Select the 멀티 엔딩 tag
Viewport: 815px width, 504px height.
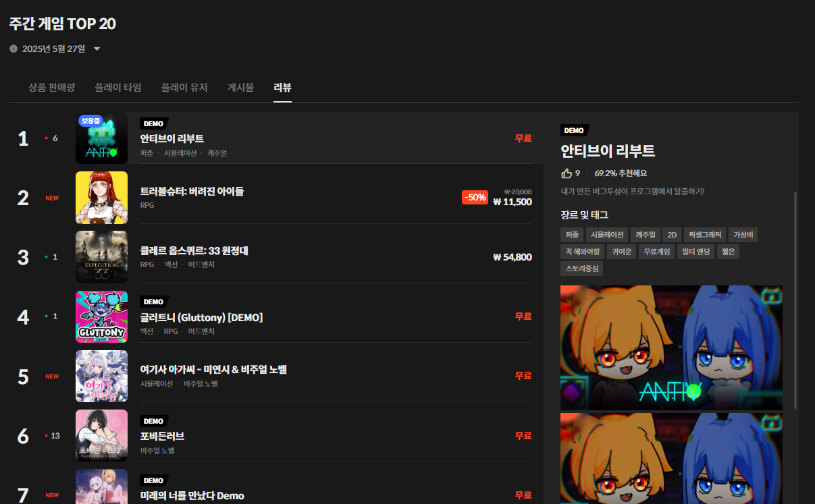pyautogui.click(x=696, y=252)
